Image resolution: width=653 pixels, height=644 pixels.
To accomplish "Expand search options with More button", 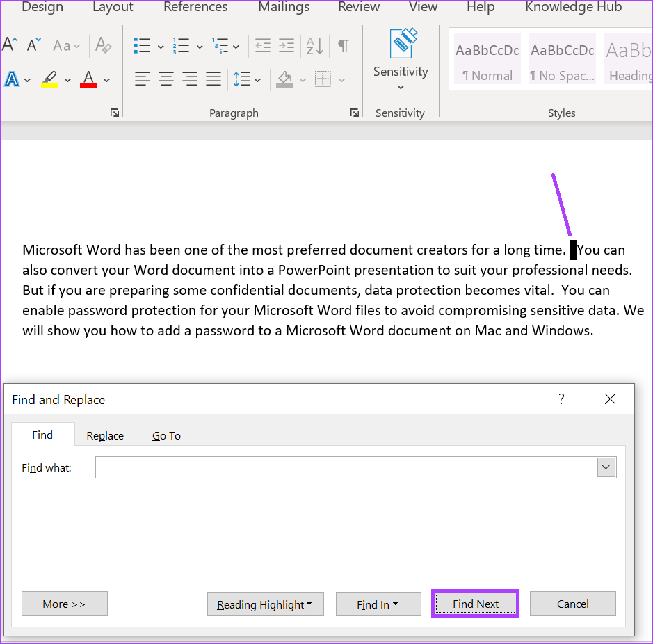I will click(64, 604).
